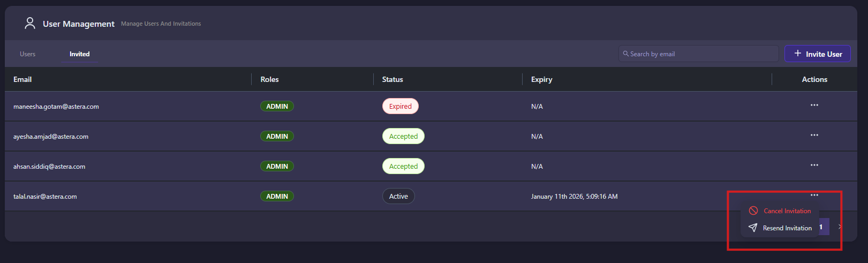This screenshot has height=263, width=868.
Task: Select the Invited tab
Action: (x=79, y=54)
